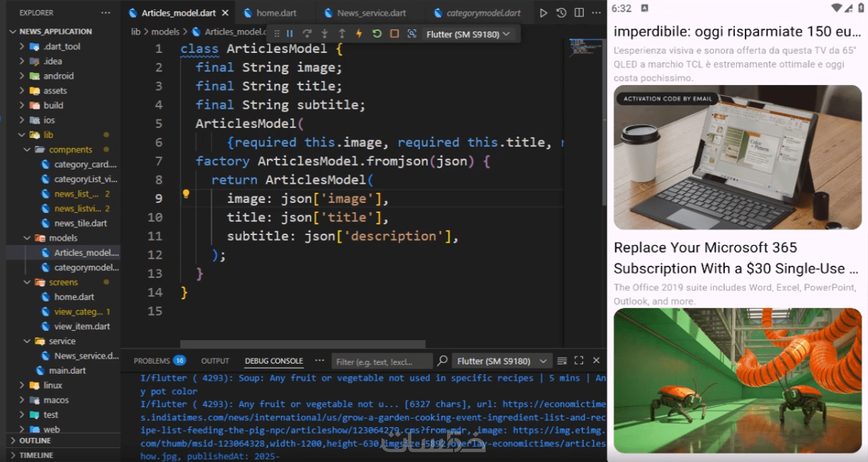Click lib in the breadcrumb path
868x462 pixels.
136,31
